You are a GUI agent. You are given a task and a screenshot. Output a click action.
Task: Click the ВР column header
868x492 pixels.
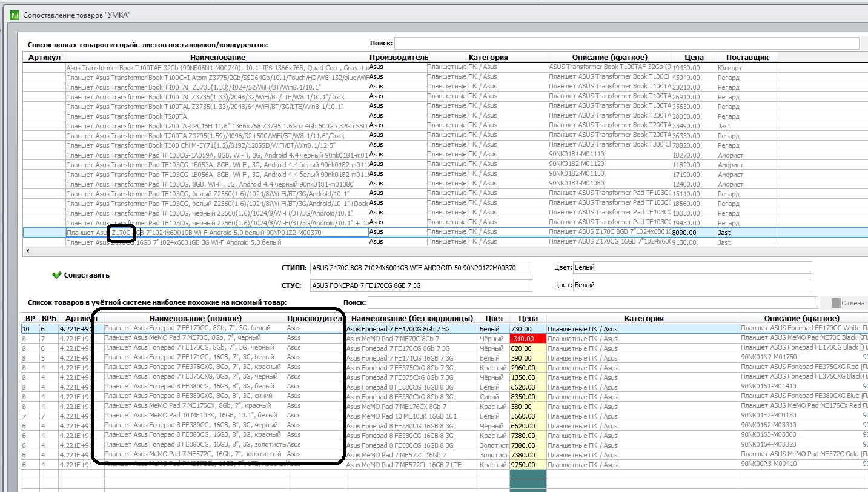pyautogui.click(x=30, y=318)
